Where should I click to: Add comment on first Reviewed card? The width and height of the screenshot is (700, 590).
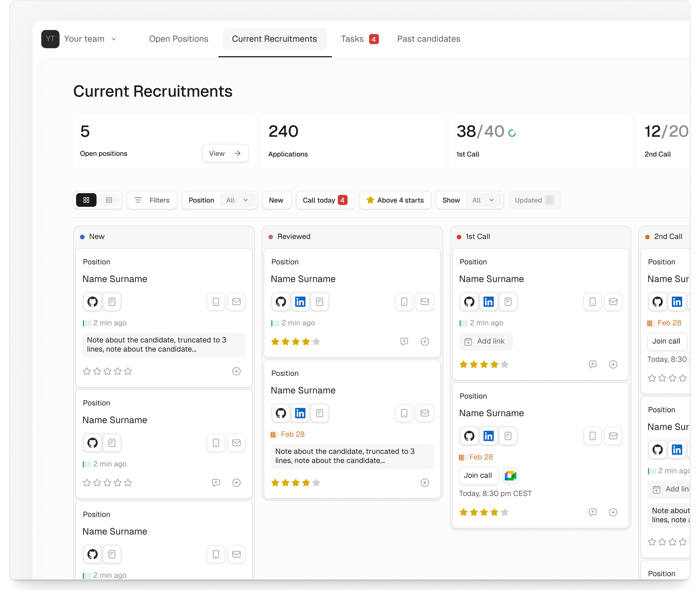click(x=404, y=341)
